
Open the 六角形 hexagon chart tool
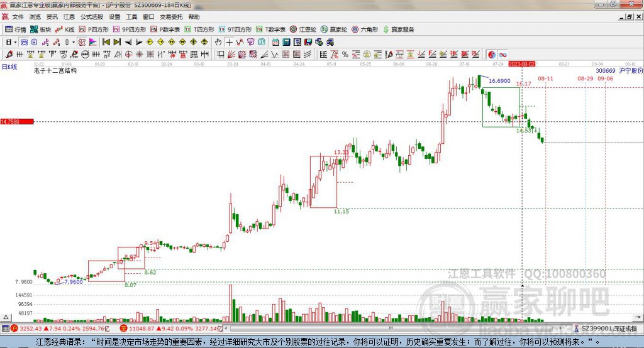coord(365,30)
